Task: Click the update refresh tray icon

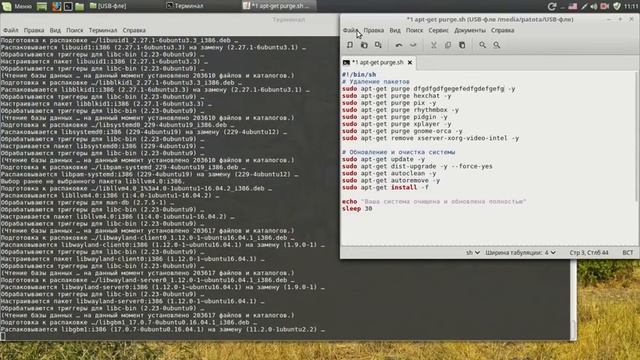Action: 552,6
